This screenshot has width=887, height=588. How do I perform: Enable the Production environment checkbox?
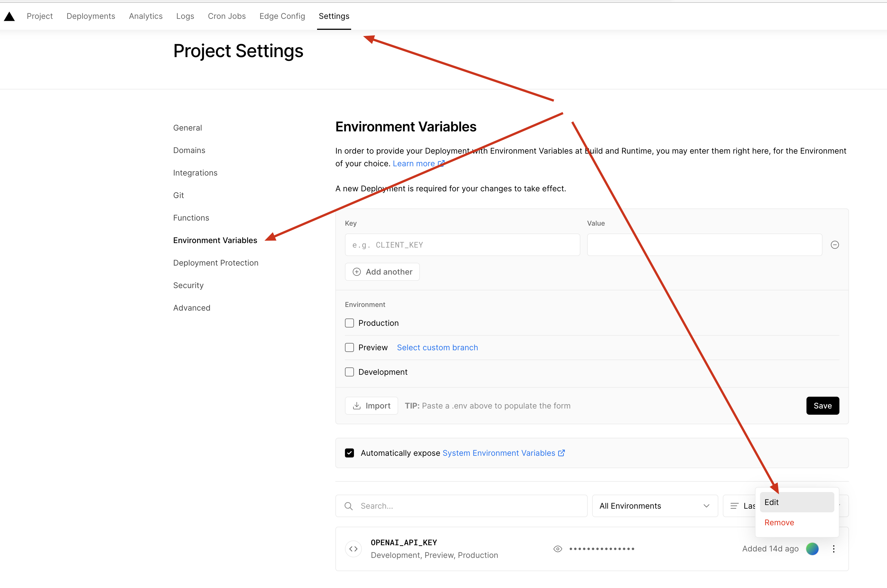coord(349,323)
